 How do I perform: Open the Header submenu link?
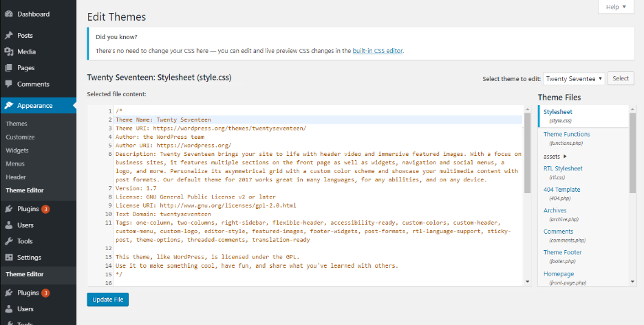(16, 177)
